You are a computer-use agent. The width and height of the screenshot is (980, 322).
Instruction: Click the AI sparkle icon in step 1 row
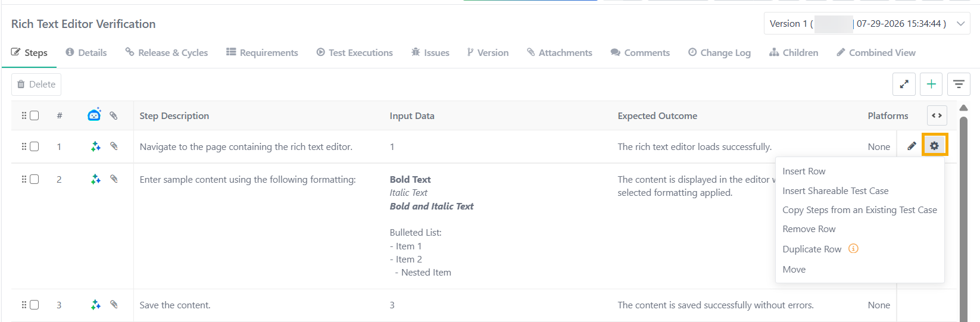(x=95, y=146)
